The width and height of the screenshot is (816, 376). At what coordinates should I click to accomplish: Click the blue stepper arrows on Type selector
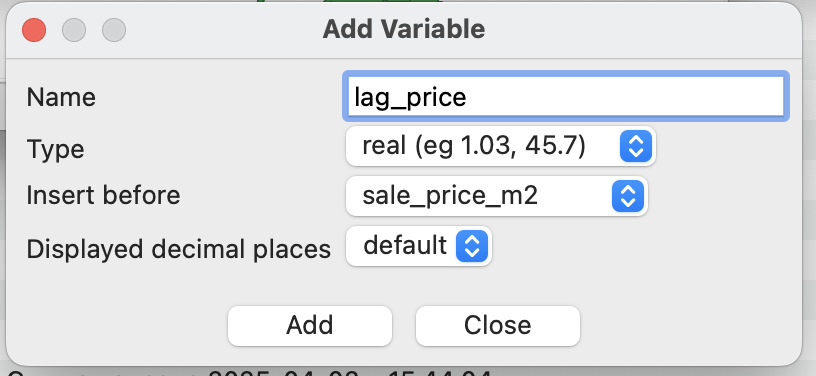(x=635, y=146)
